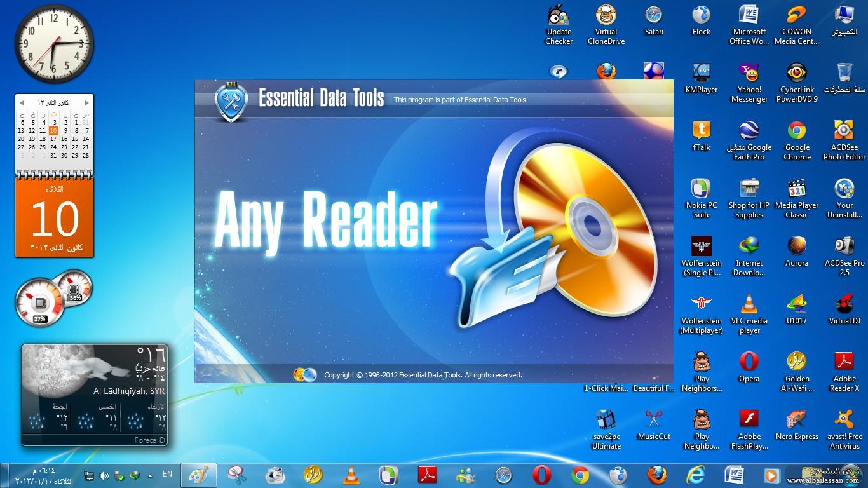This screenshot has height=488, width=868.
Task: Open taskbar date and time display
Action: (x=44, y=476)
